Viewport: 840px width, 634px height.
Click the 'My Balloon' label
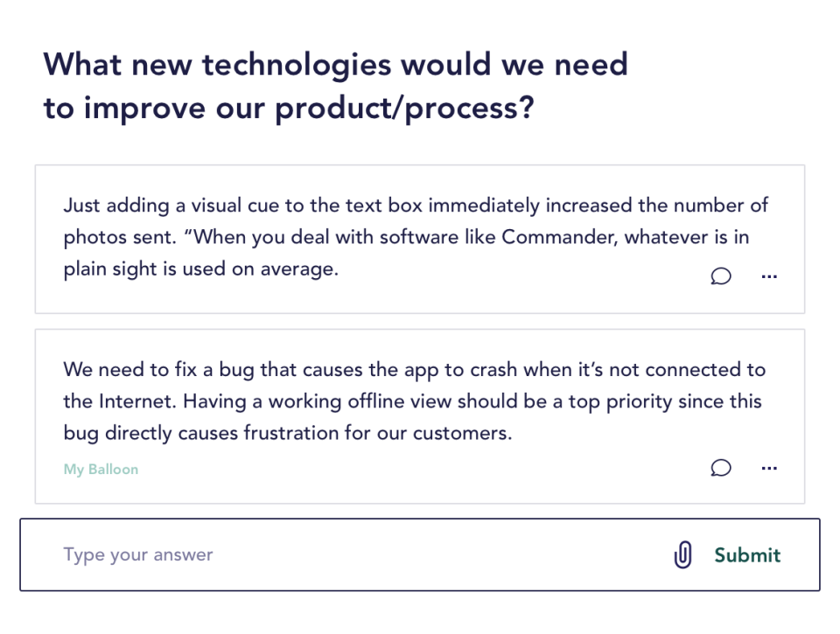pos(101,470)
